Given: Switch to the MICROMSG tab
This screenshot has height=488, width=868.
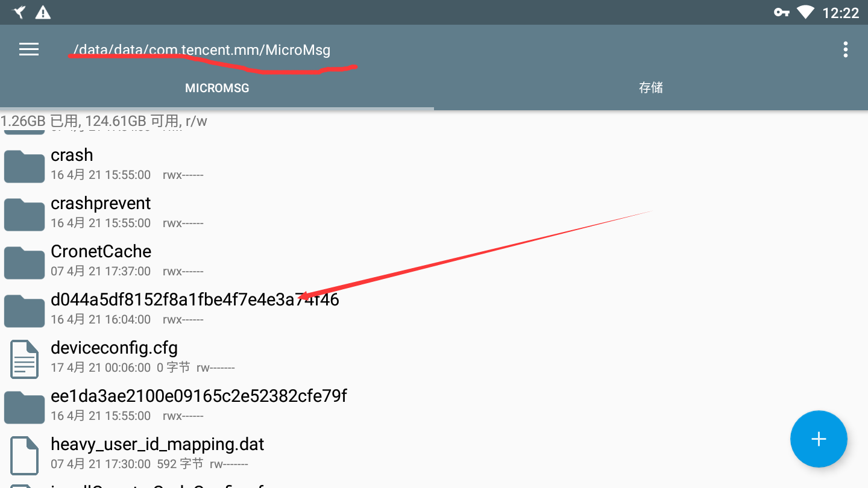Looking at the screenshot, I should (217, 88).
